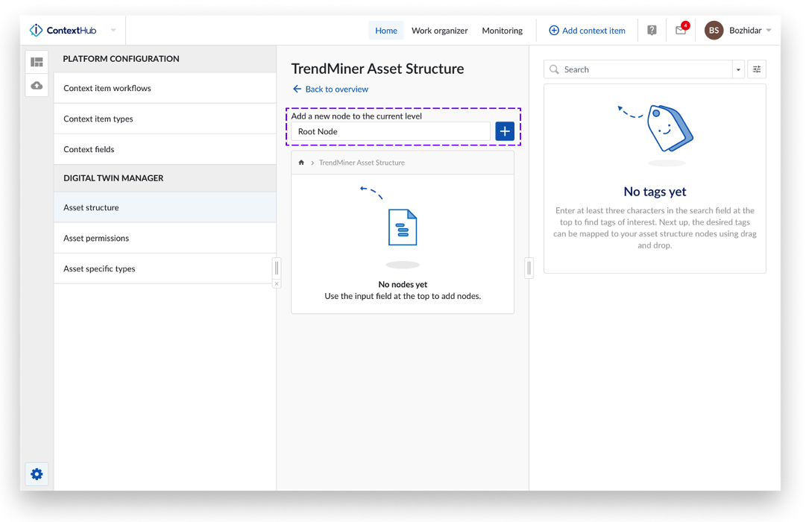812x522 pixels.
Task: Select Asset permissions in the sidebar
Action: 96,238
